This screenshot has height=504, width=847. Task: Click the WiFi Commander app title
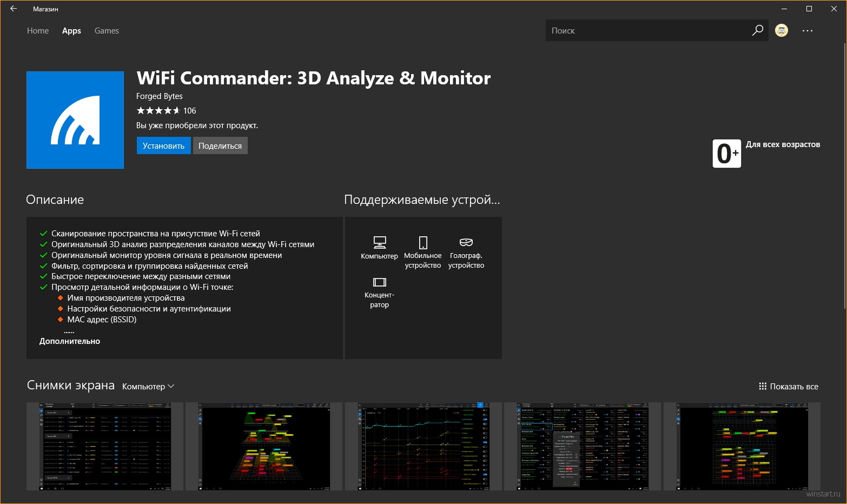314,78
